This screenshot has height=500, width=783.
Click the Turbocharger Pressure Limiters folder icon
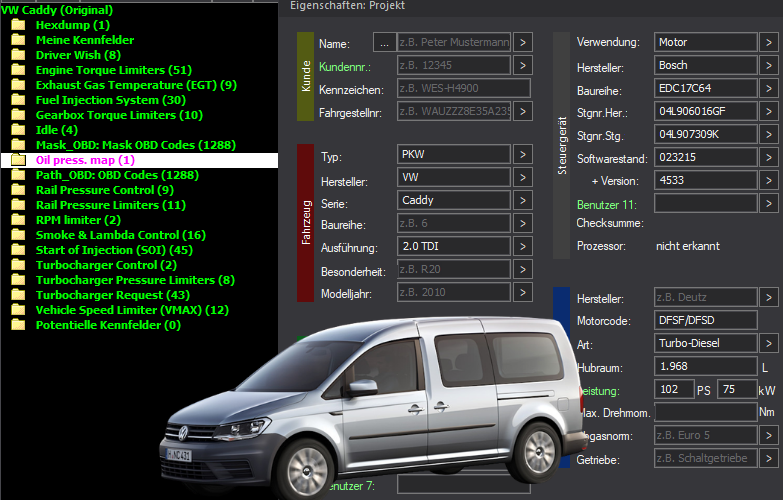(18, 280)
